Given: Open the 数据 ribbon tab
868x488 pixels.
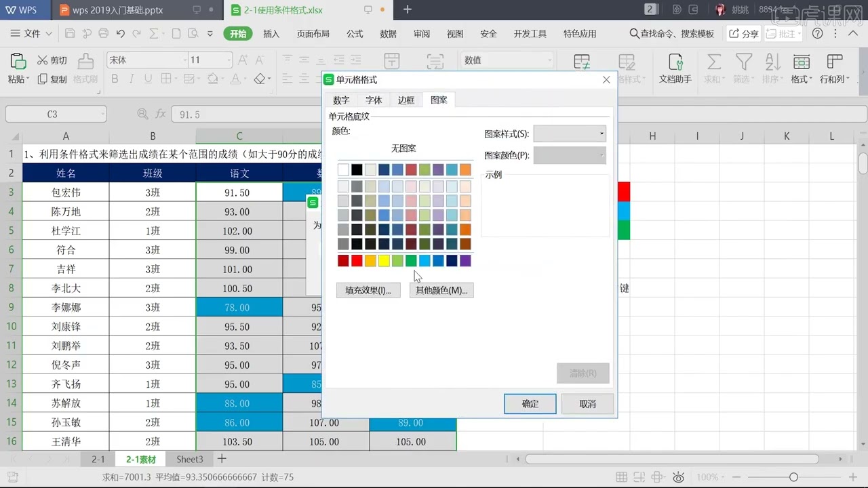Looking at the screenshot, I should click(x=388, y=33).
